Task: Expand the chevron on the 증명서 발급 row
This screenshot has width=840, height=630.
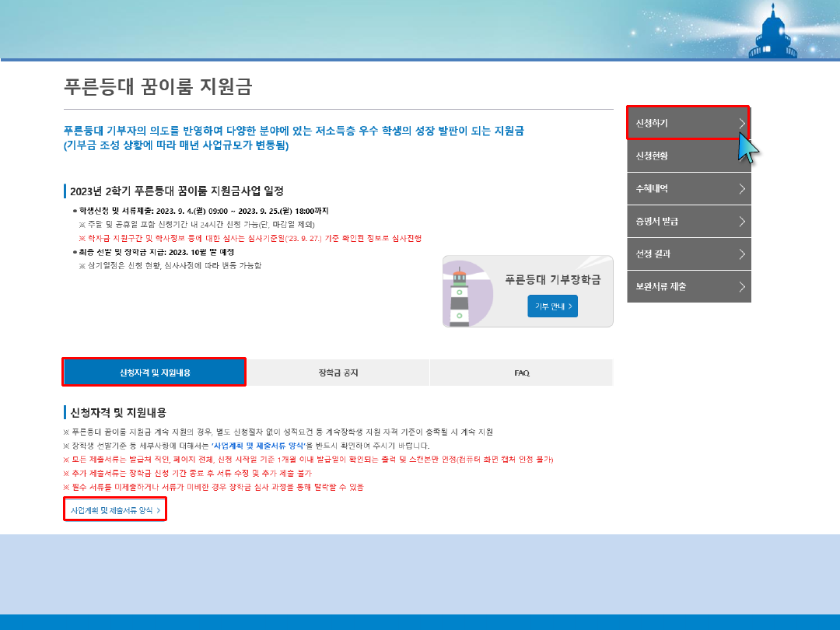Action: (x=742, y=221)
